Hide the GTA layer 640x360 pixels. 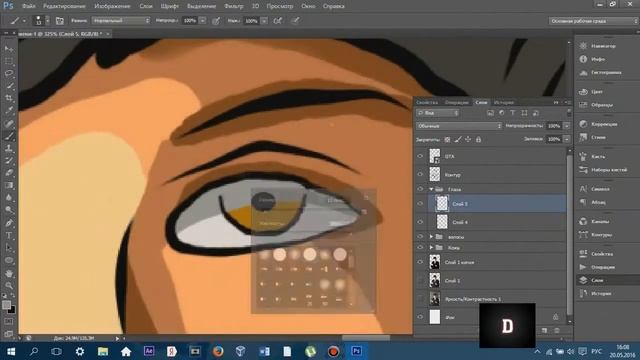(x=420, y=156)
